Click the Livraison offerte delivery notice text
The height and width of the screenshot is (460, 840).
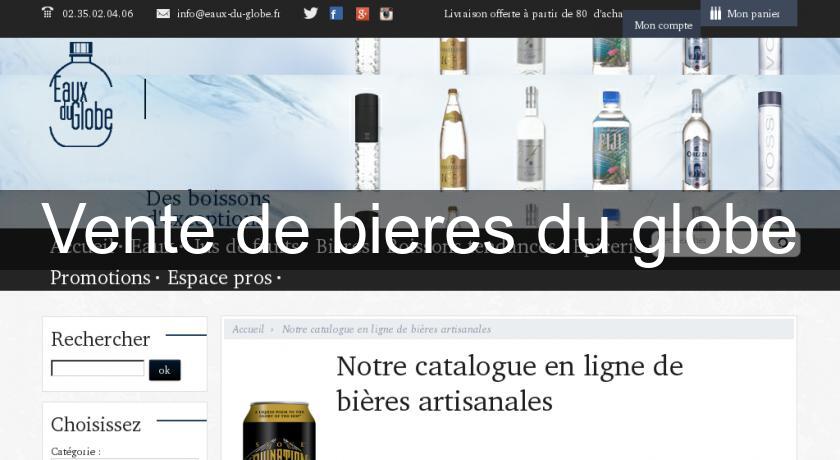[533, 13]
